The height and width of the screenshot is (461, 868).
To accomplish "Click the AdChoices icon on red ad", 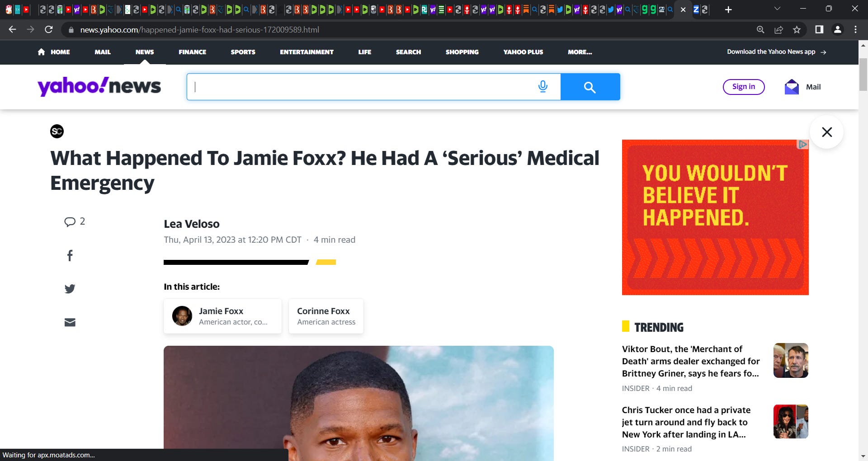I will click(803, 145).
